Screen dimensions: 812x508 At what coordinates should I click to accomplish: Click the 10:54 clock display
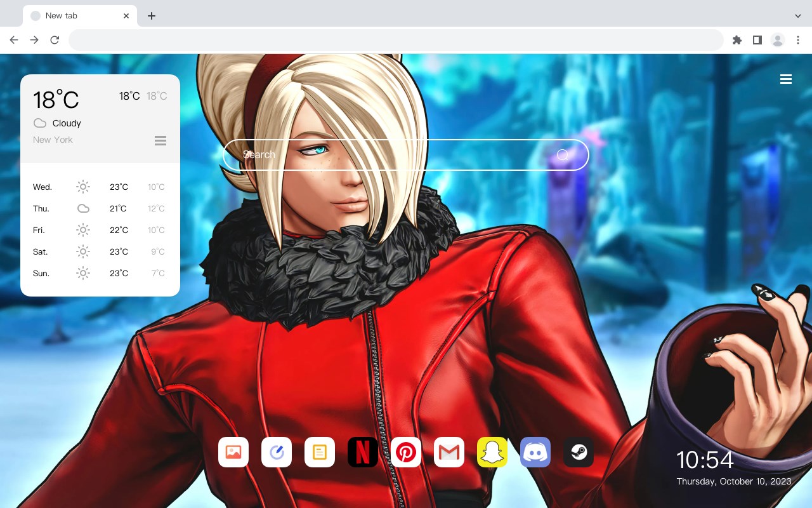coord(705,460)
